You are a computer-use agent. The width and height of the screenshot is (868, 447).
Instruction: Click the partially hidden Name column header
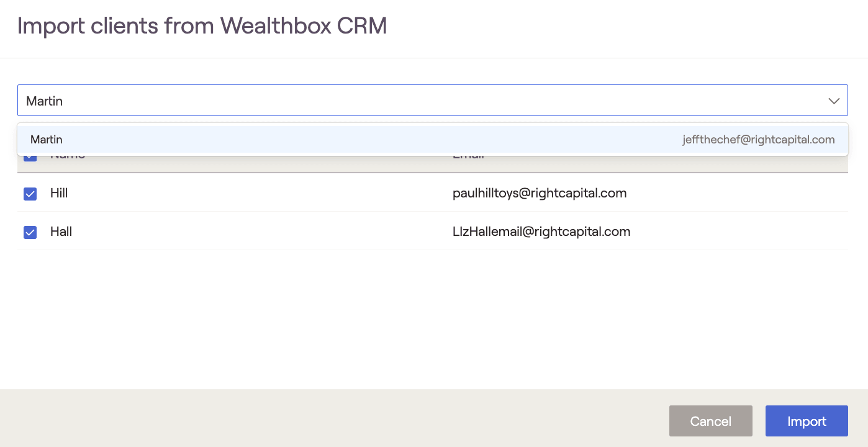[x=67, y=158]
